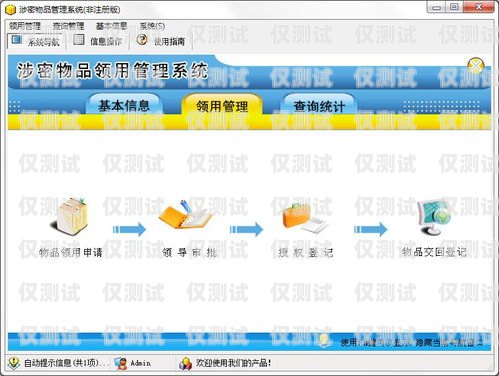Click the 信息操作 window icon
This screenshot has height=376, width=499.
79,39
